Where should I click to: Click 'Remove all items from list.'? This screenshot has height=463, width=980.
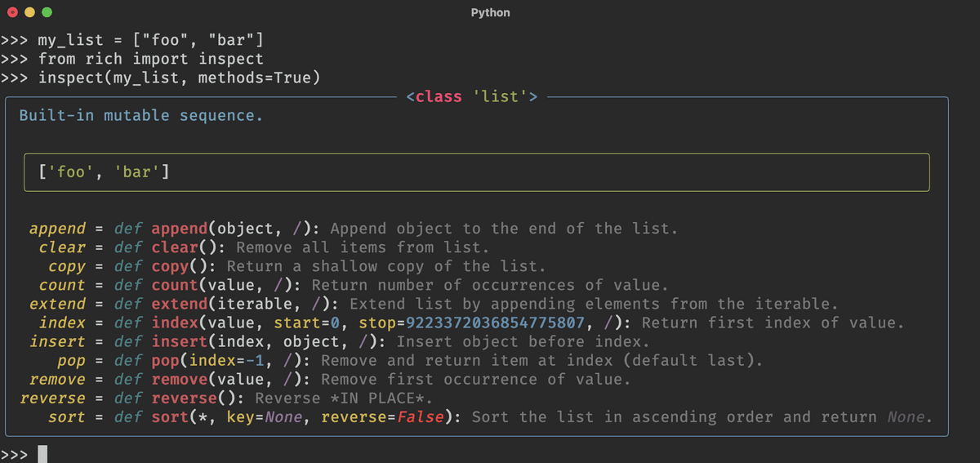363,247
